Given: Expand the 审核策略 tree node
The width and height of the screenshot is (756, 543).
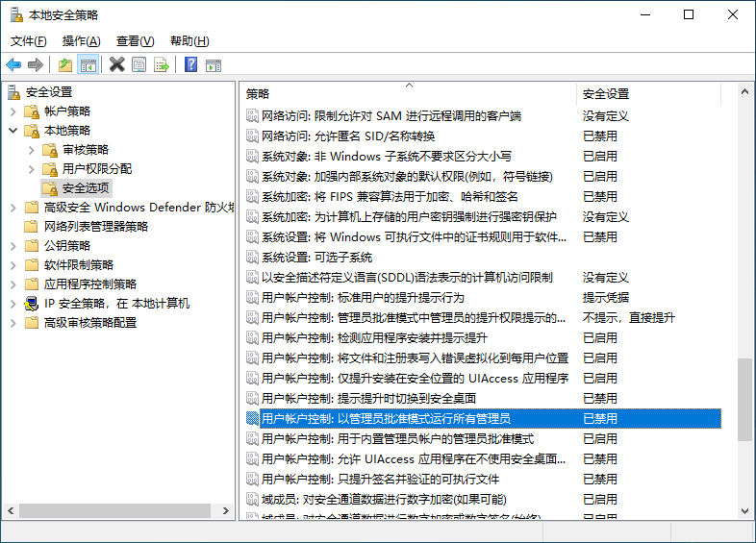Looking at the screenshot, I should tap(32, 150).
